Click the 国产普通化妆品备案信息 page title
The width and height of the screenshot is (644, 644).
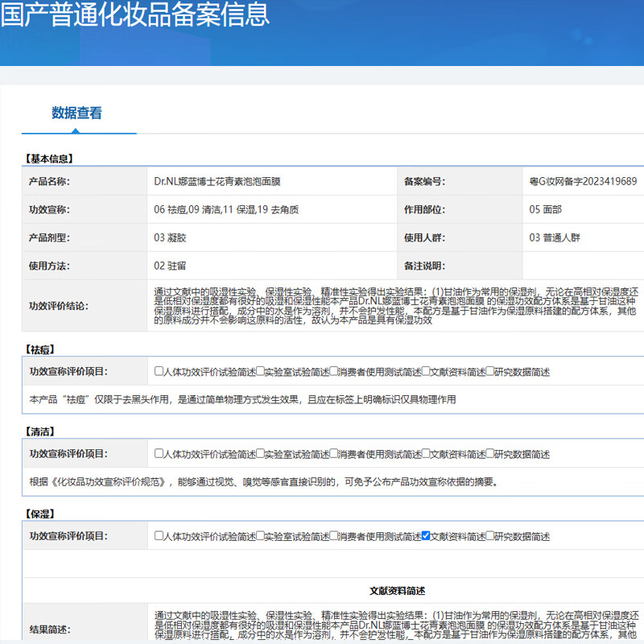[x=135, y=14]
